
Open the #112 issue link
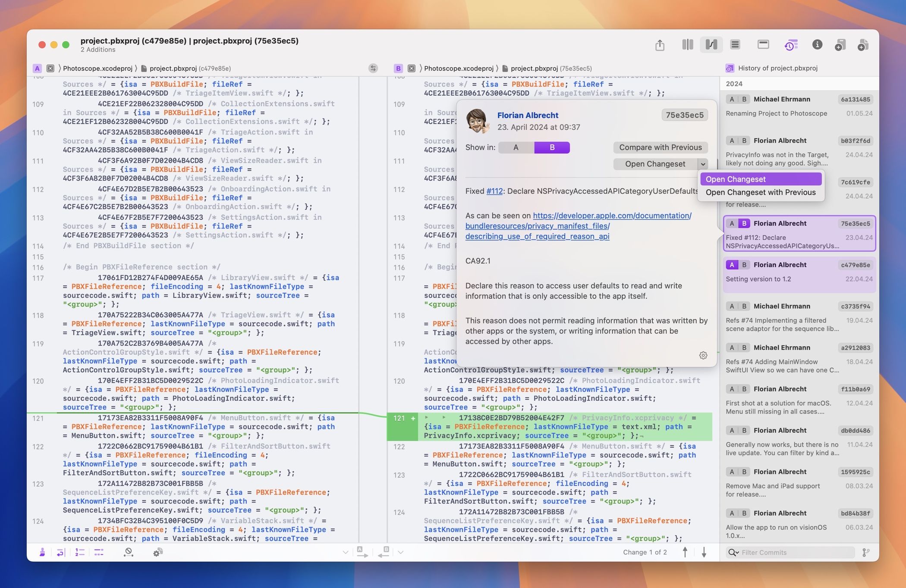point(494,191)
